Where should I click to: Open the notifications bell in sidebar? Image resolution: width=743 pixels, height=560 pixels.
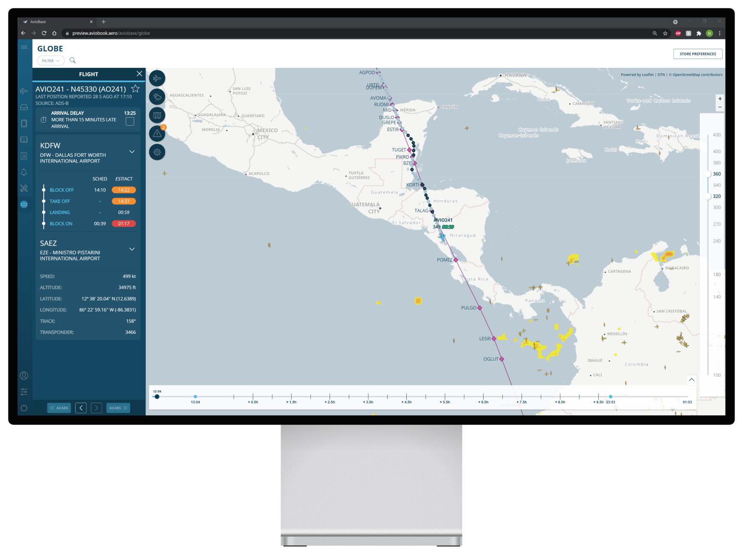[24, 172]
